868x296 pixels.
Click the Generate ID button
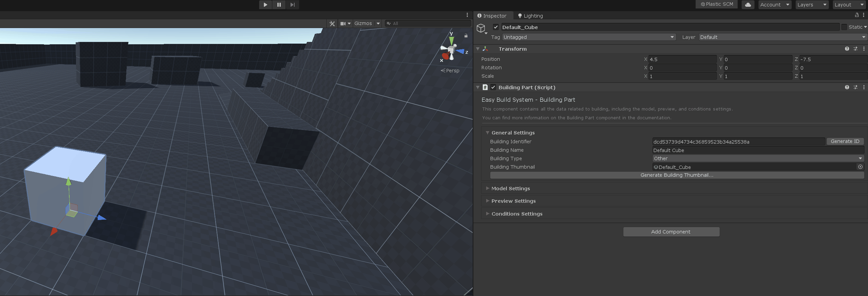(x=845, y=142)
